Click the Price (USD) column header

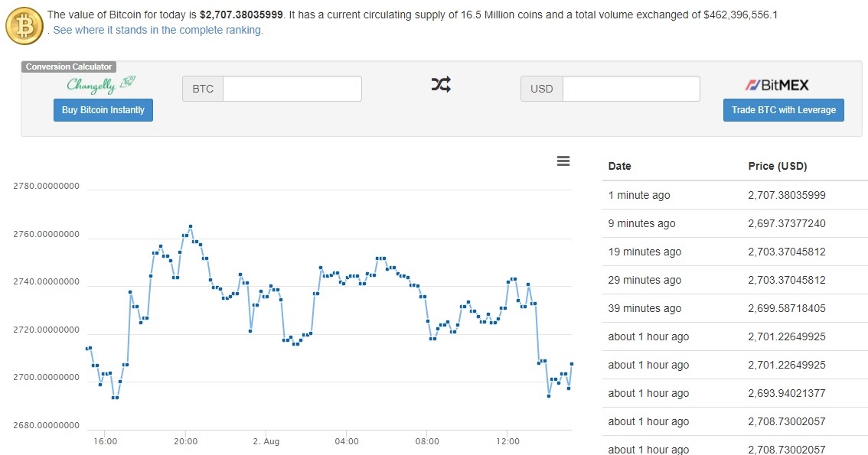coord(777,166)
